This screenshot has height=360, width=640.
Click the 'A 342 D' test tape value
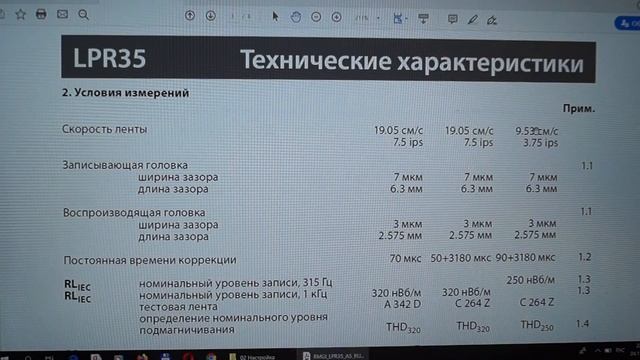(402, 304)
